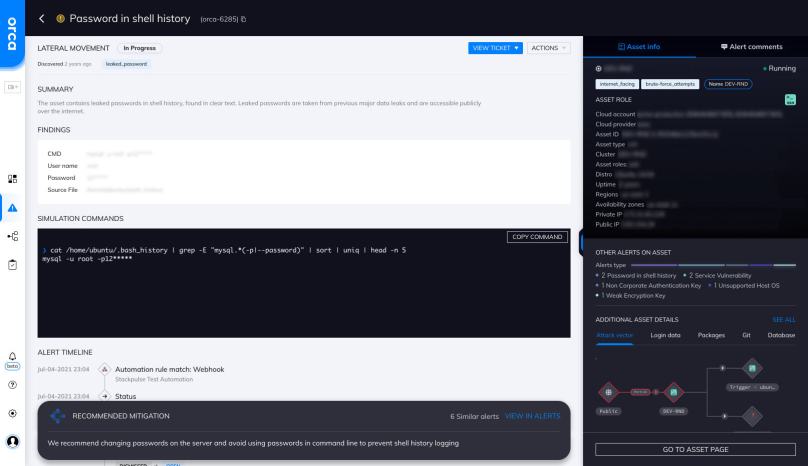The image size is (808, 466).
Task: Click the beta notifications bell icon
Action: (12, 356)
